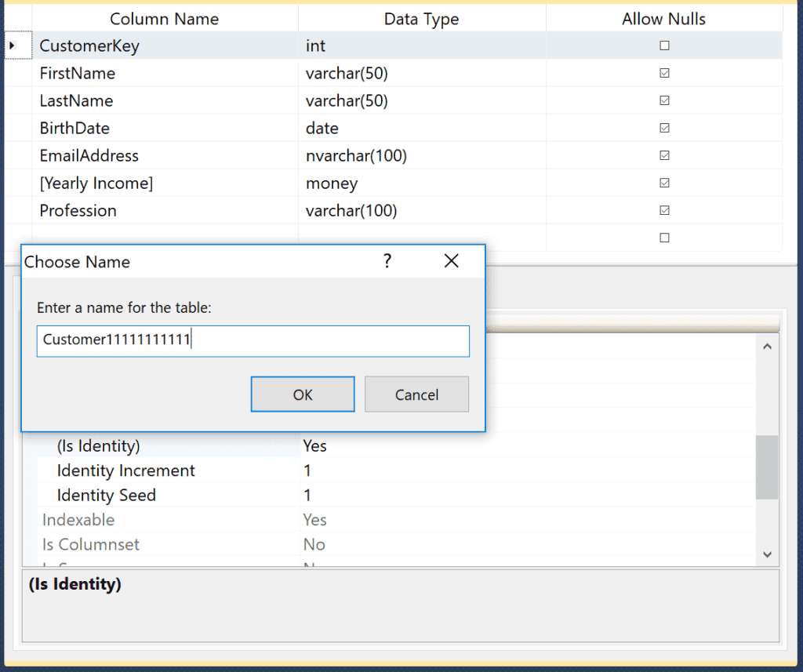Click OK in Choose Name dialog
803x672 pixels.
tap(303, 394)
